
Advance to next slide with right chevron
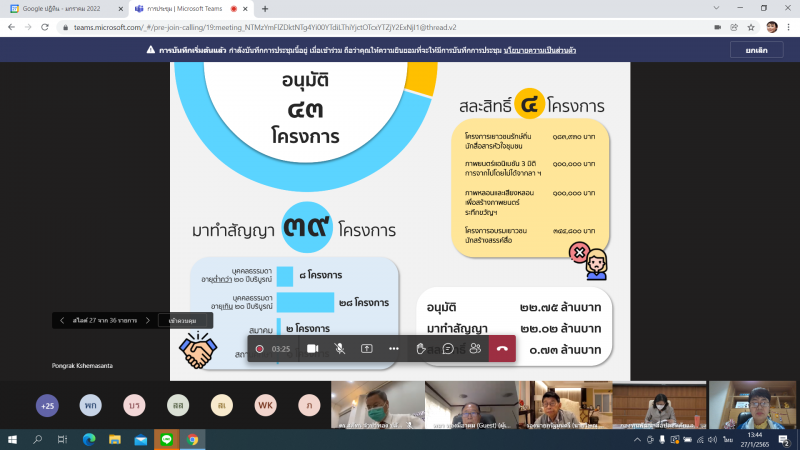pyautogui.click(x=148, y=320)
